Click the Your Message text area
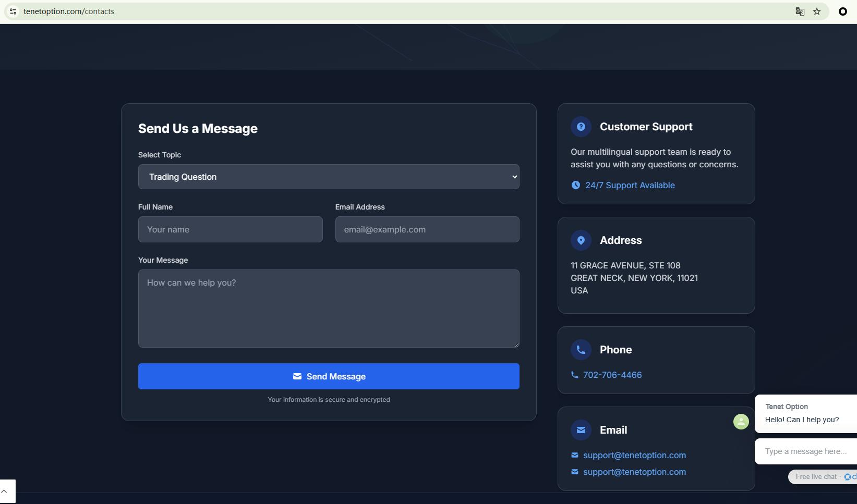The image size is (857, 504). point(329,308)
